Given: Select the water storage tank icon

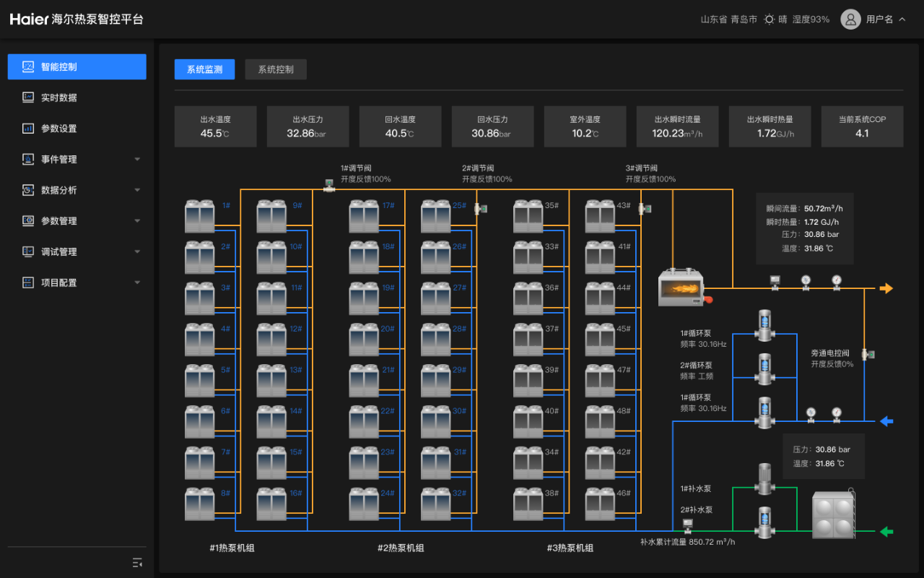Looking at the screenshot, I should 833,515.
